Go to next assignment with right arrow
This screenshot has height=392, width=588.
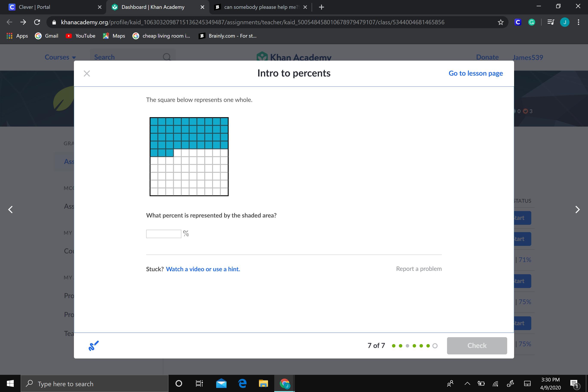coord(577,210)
